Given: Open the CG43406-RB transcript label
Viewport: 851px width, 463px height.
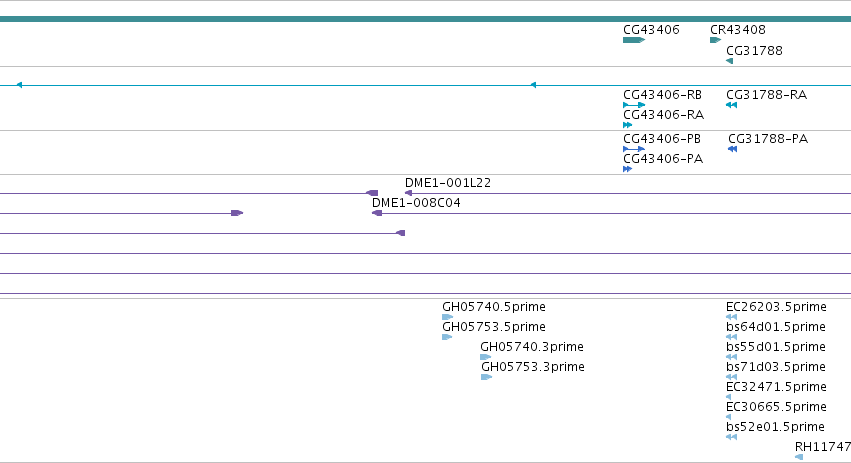Looking at the screenshot, I should coord(662,95).
